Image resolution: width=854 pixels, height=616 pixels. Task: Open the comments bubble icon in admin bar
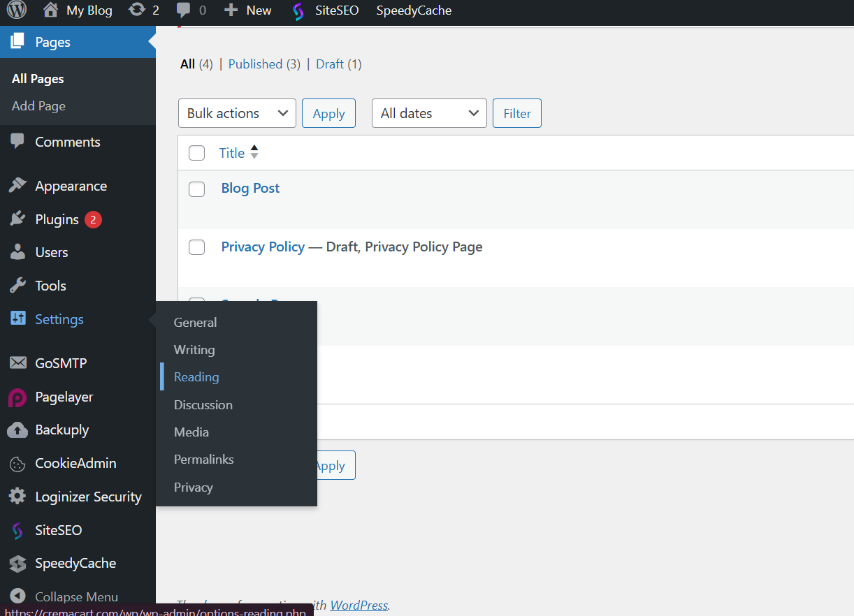coord(184,10)
